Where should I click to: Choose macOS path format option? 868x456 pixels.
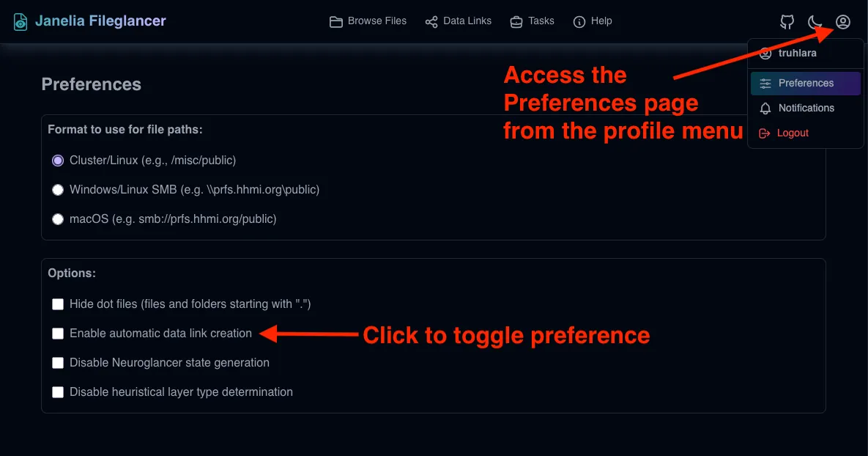(x=58, y=219)
